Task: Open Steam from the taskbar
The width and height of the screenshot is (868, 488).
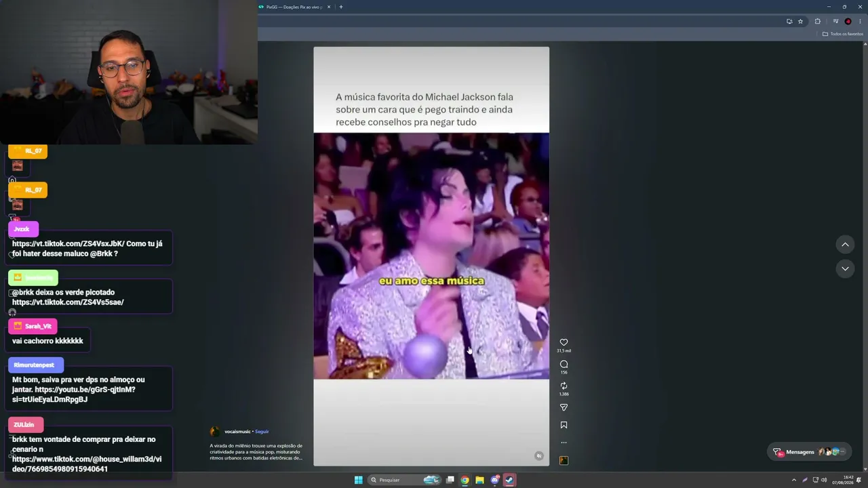Action: pos(509,480)
